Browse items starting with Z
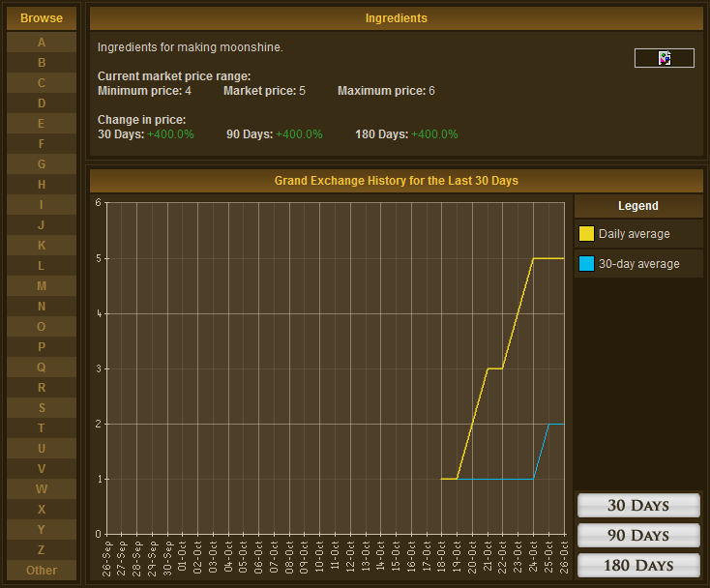710x588 pixels. [42, 550]
